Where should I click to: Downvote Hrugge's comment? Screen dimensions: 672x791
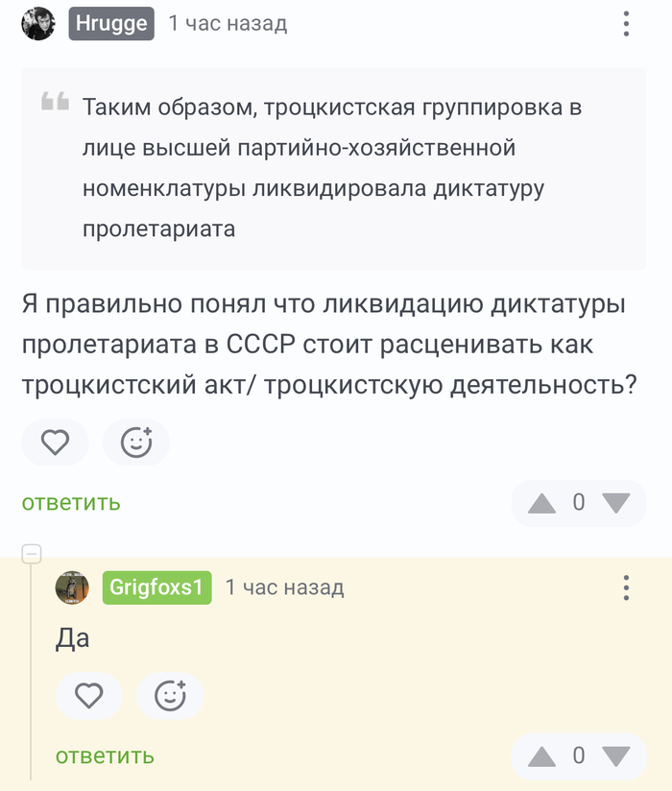coord(614,502)
